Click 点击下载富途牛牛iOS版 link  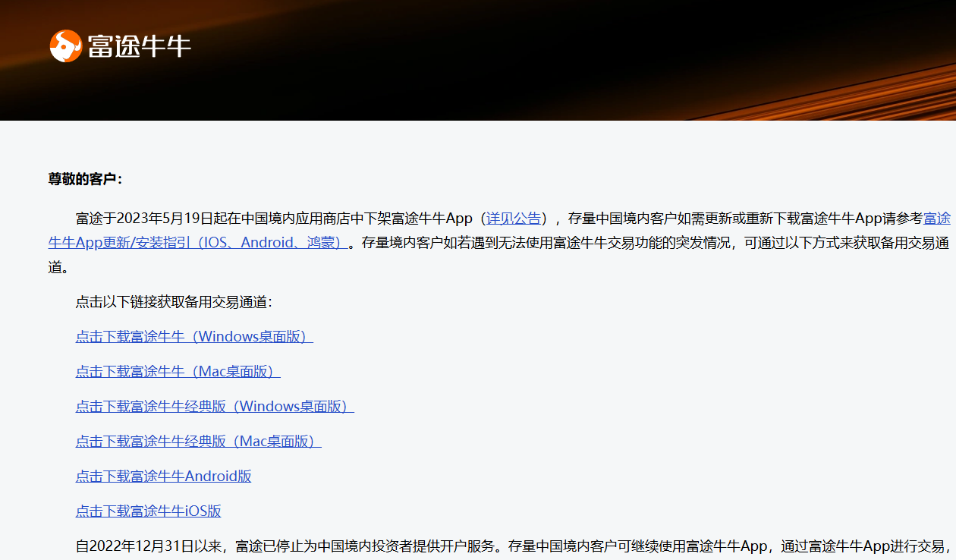(148, 511)
